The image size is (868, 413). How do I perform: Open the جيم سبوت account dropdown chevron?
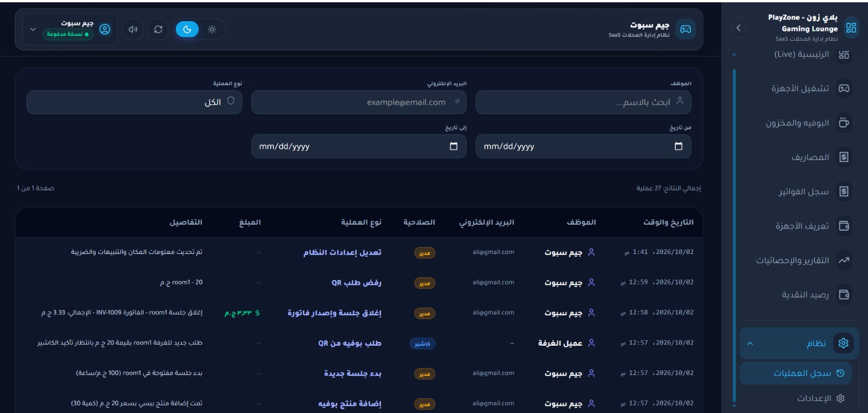(x=33, y=29)
